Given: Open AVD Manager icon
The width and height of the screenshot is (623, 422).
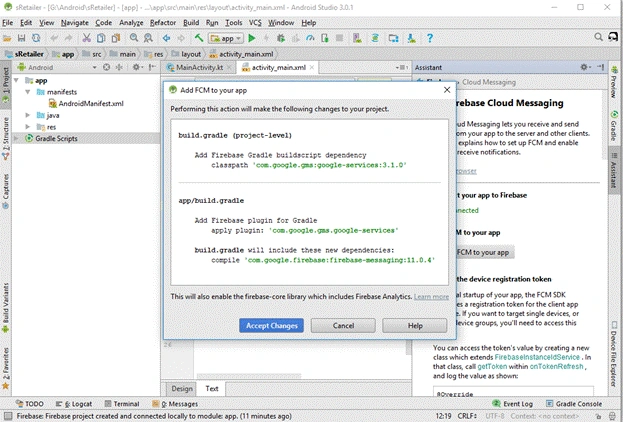Looking at the screenshot, I should [357, 38].
